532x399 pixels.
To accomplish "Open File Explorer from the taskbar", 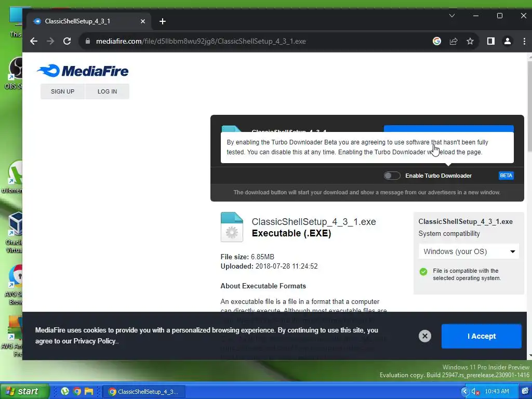I will (x=89, y=392).
